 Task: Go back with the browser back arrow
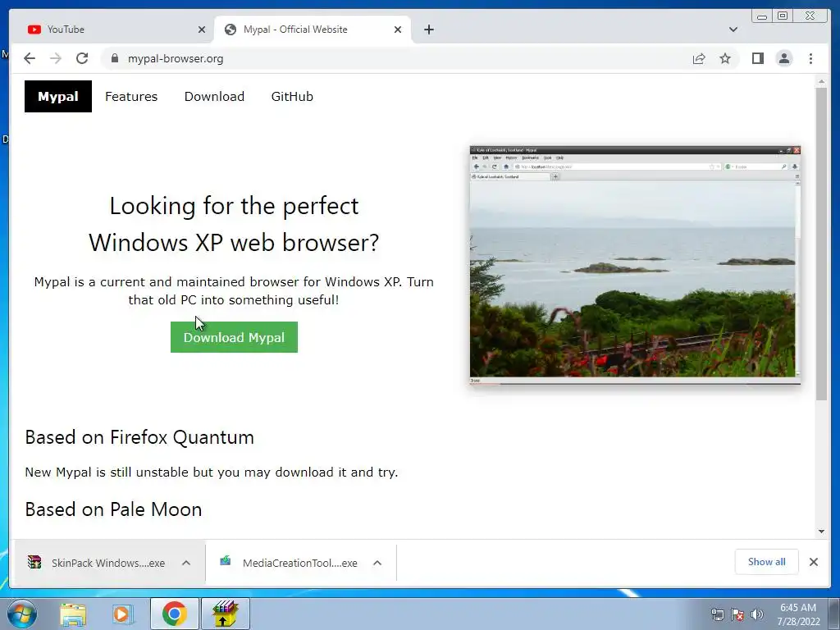point(30,58)
